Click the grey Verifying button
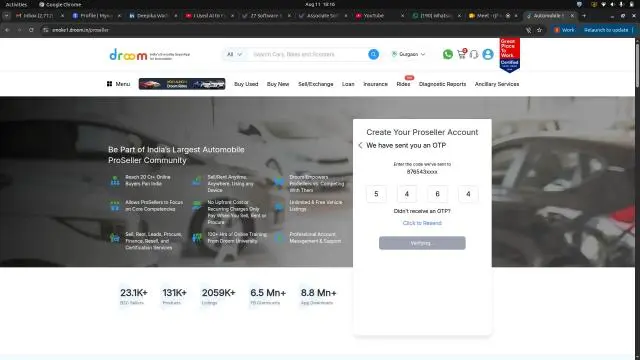 pyautogui.click(x=422, y=243)
